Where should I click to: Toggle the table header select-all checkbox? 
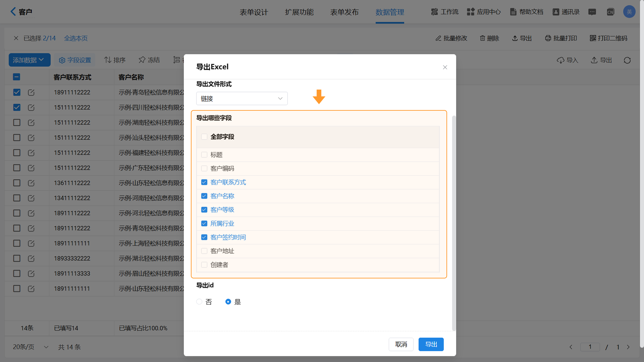tap(16, 77)
